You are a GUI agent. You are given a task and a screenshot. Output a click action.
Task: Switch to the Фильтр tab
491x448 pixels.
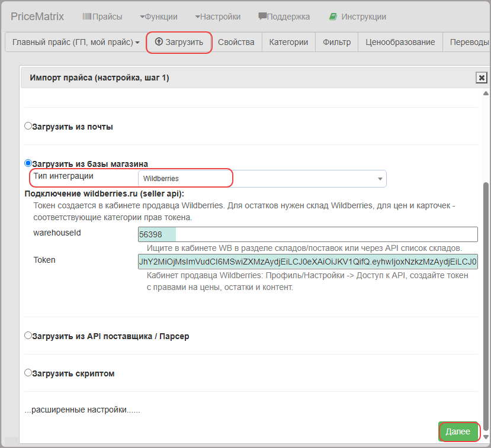tap(336, 42)
